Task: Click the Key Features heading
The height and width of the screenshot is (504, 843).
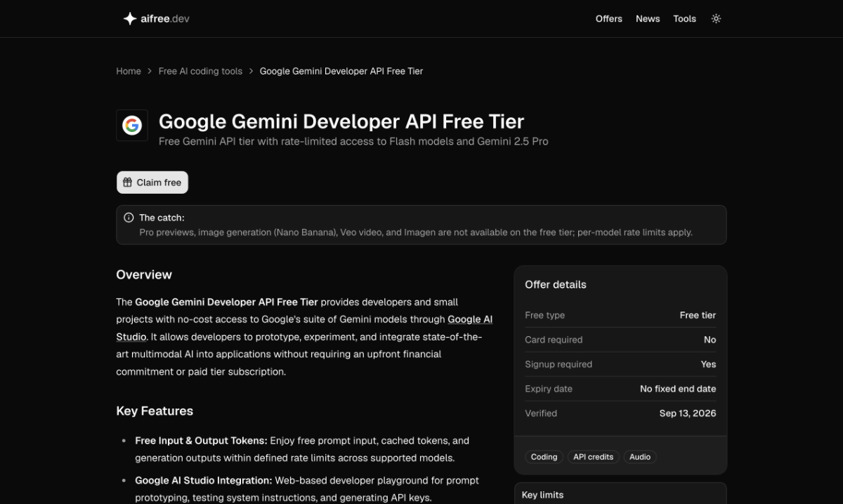Action: (x=155, y=411)
